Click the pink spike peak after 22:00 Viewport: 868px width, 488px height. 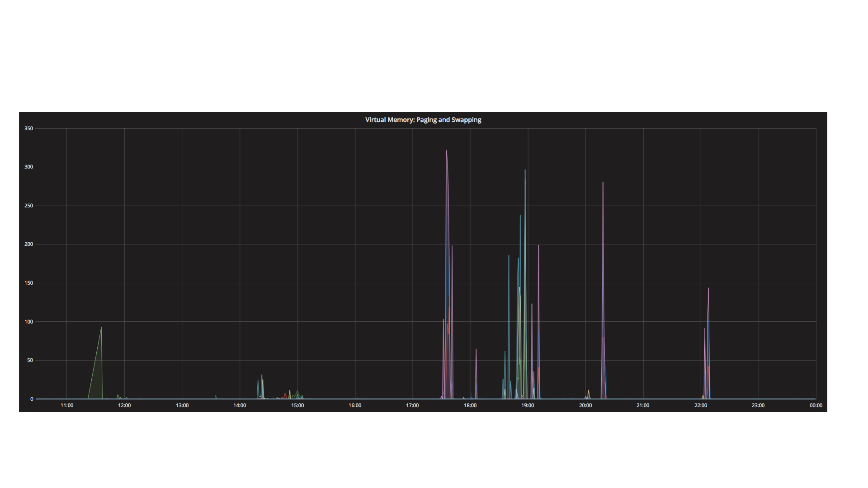pos(708,289)
